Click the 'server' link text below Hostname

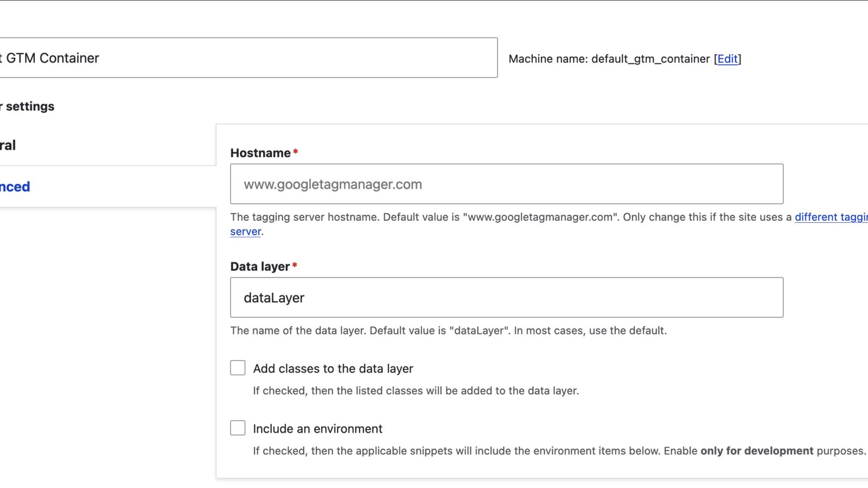[x=245, y=232]
